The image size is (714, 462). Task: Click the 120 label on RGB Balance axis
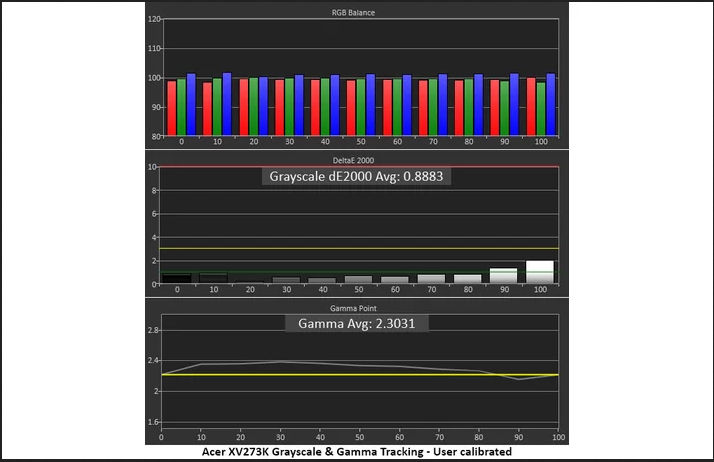tap(153, 20)
